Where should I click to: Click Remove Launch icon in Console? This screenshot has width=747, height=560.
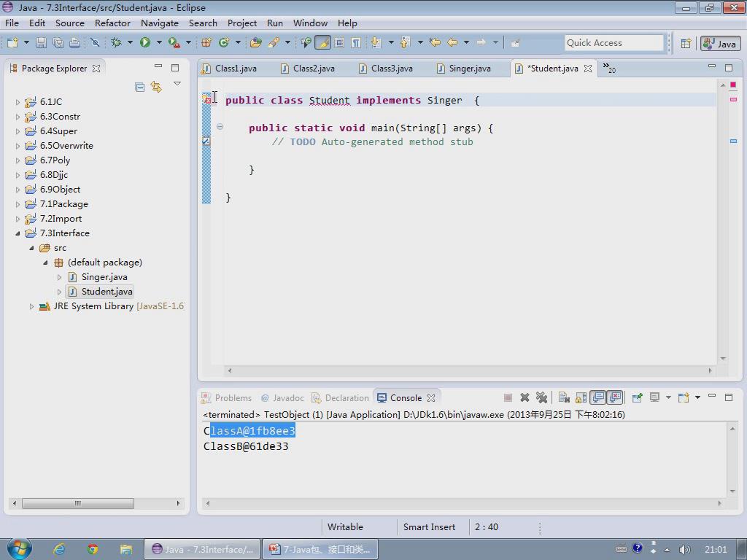point(525,397)
